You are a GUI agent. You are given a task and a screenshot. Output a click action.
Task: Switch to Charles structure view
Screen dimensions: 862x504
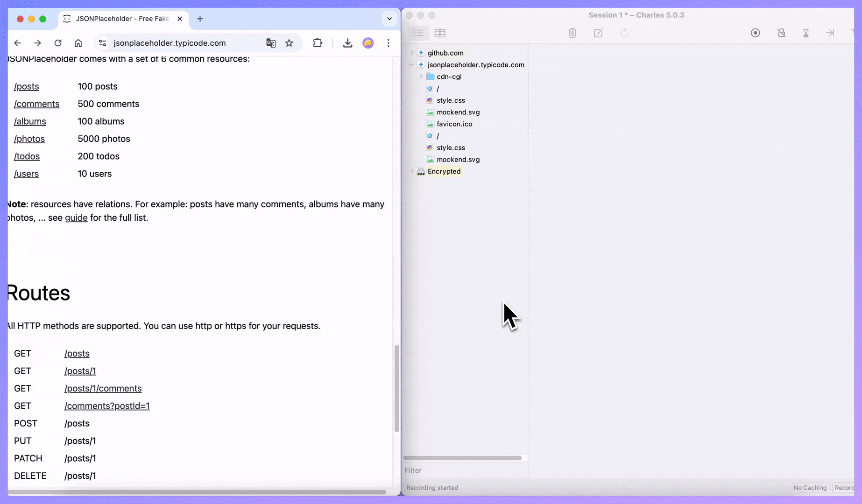[419, 33]
